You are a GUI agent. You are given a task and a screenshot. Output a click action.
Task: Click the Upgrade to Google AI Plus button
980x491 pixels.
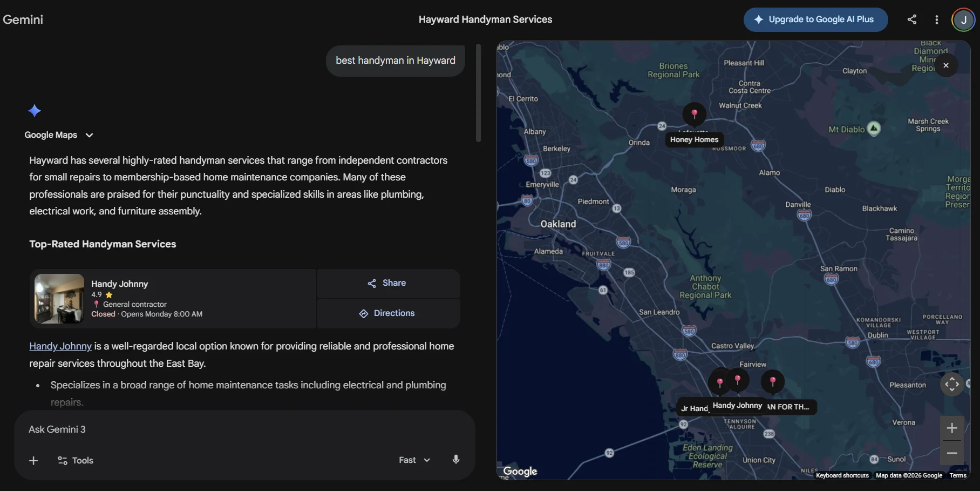coord(815,19)
